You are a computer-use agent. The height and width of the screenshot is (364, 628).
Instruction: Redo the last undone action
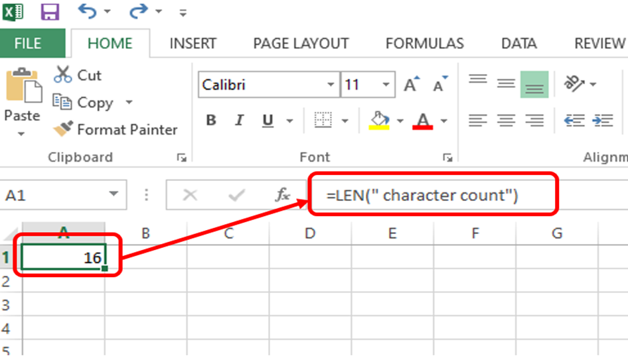pyautogui.click(x=139, y=11)
